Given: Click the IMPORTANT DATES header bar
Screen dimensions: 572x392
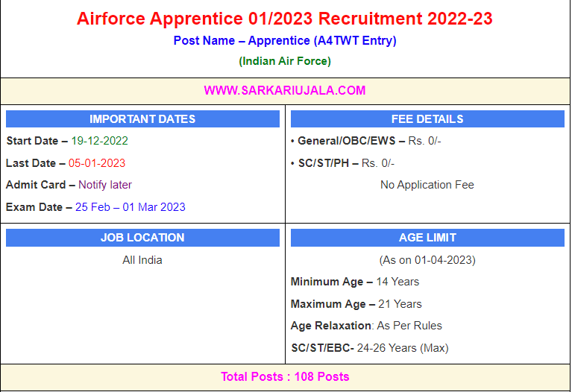Looking at the screenshot, I should [142, 119].
